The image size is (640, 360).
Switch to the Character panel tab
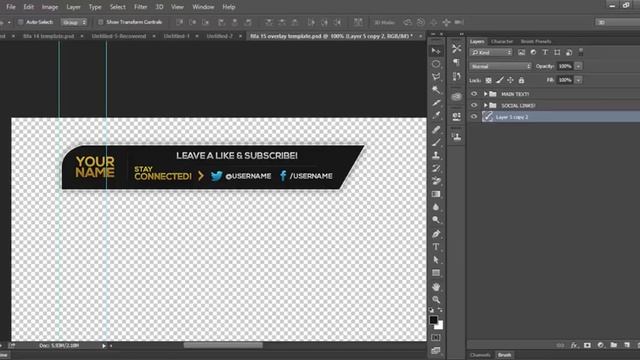tap(502, 41)
